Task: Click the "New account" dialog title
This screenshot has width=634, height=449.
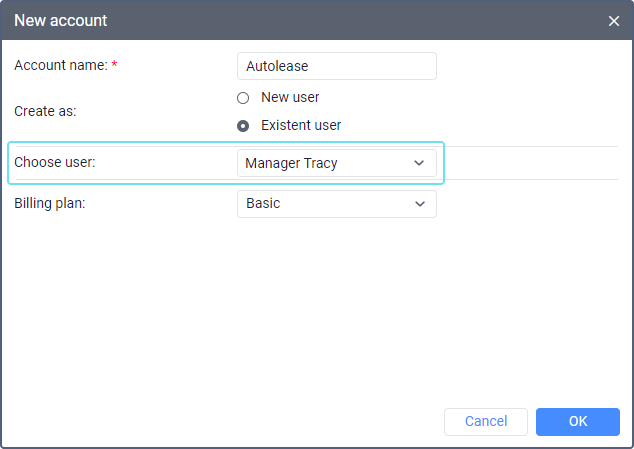Action: pos(61,20)
